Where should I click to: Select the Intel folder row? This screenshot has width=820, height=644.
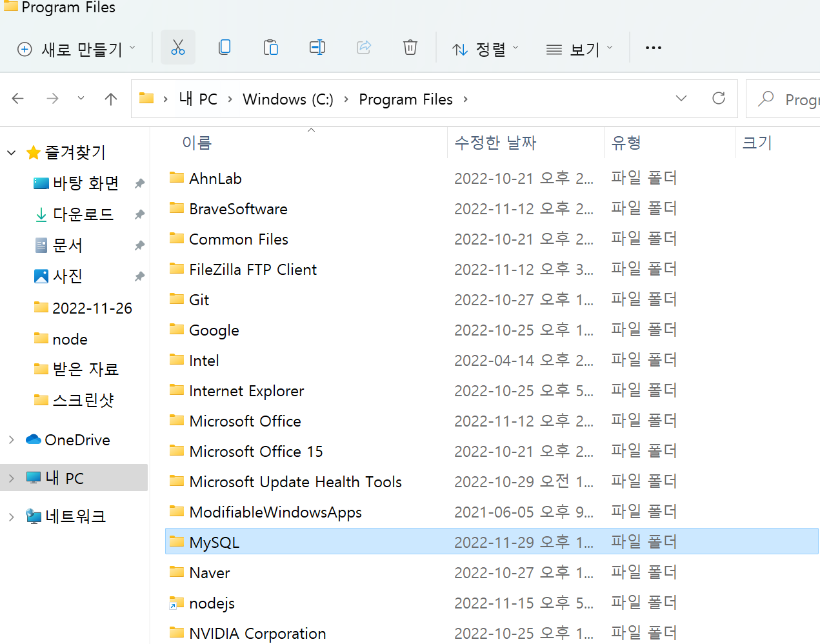click(x=492, y=360)
